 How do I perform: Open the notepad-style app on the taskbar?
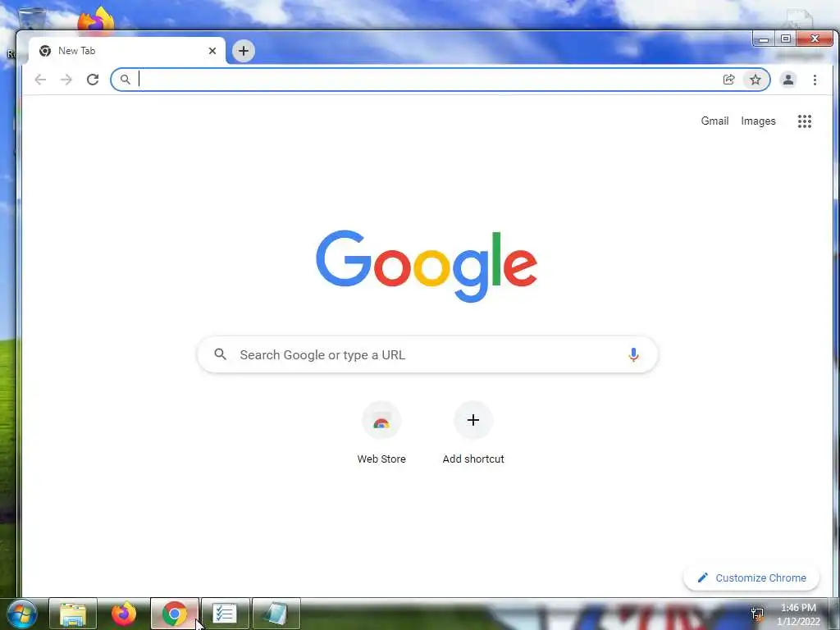tap(276, 614)
